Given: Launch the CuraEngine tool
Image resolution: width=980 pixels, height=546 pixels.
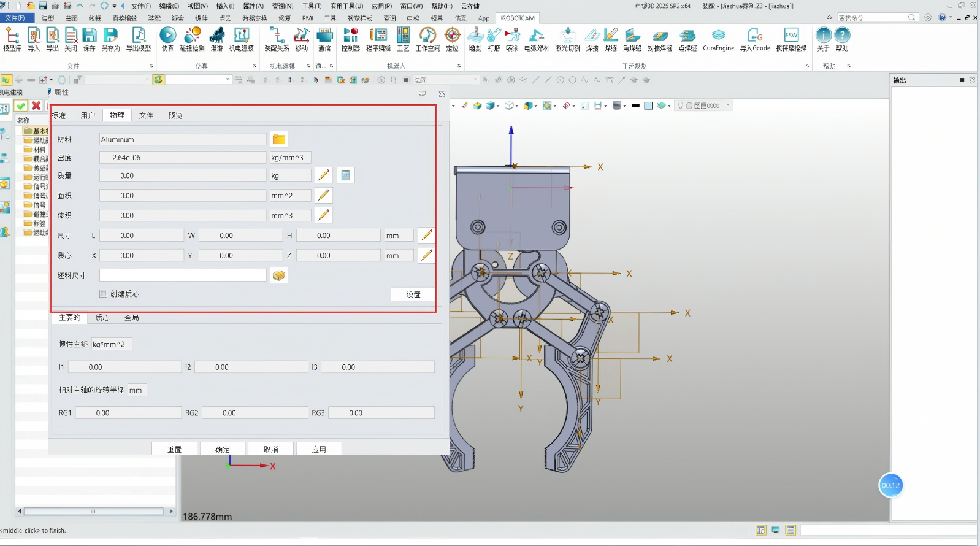Looking at the screenshot, I should [x=718, y=36].
